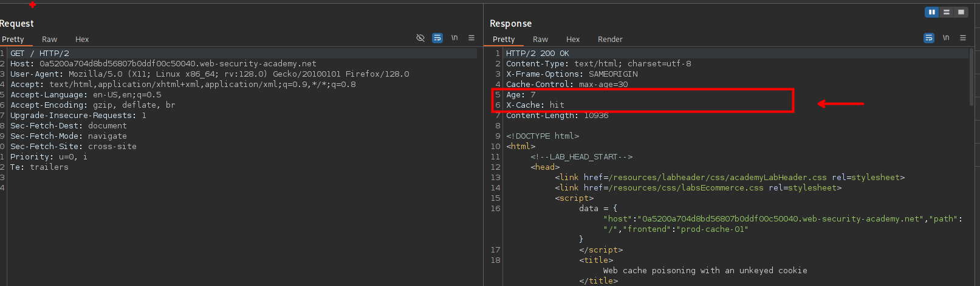Click Upgrade-Insecure-Requests header line
The width and height of the screenshot is (980, 286).
point(78,116)
